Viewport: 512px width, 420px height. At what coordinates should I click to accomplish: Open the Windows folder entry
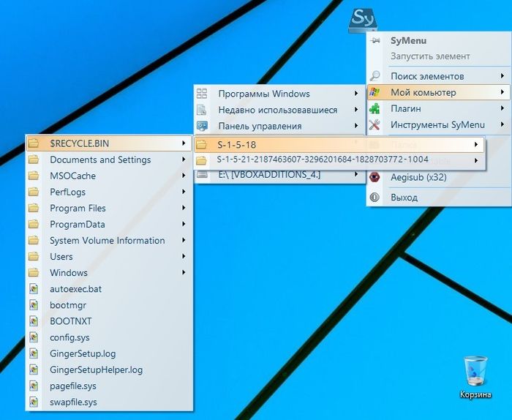click(x=69, y=273)
